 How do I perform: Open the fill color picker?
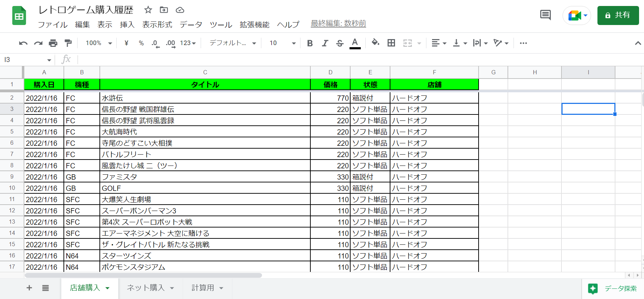(x=376, y=43)
